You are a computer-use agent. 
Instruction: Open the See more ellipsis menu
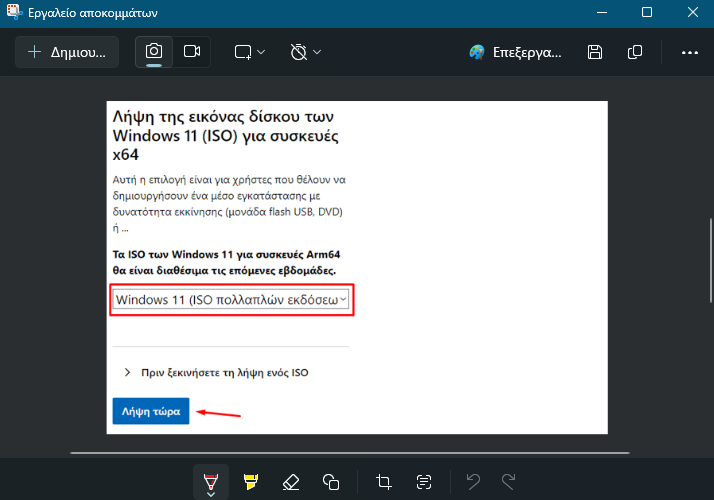[689, 53]
